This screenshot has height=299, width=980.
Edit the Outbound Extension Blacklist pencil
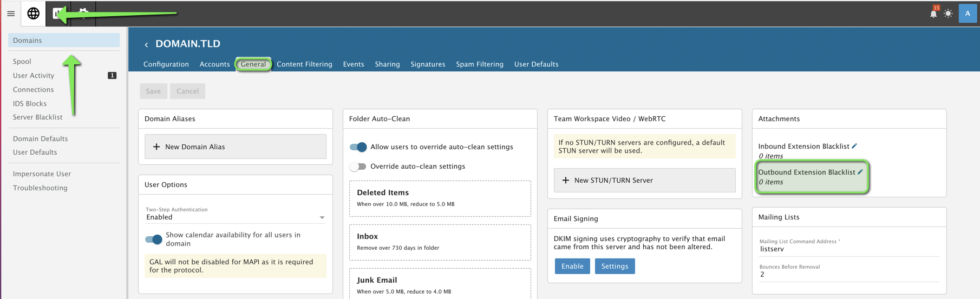[860, 172]
